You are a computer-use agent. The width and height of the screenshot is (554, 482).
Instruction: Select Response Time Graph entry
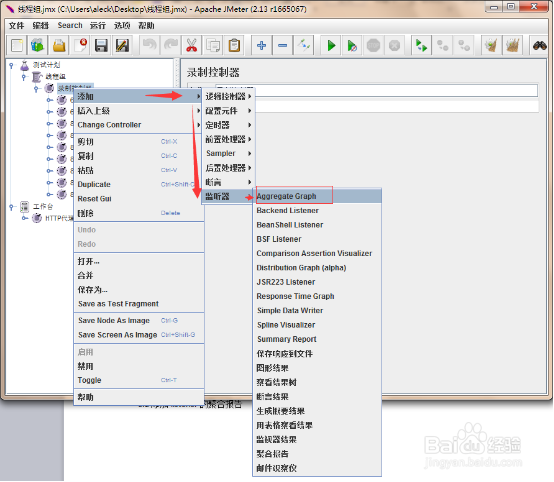317,296
